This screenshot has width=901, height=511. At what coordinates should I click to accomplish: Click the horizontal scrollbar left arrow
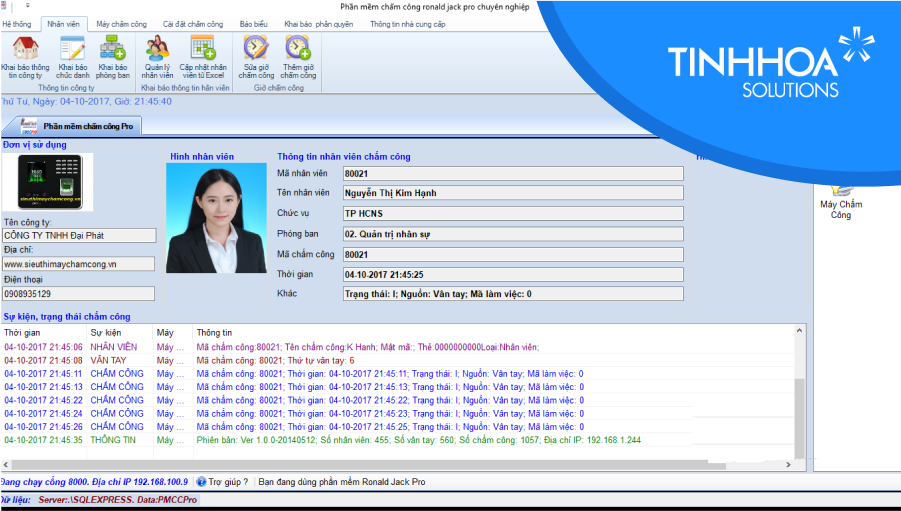[x=6, y=464]
